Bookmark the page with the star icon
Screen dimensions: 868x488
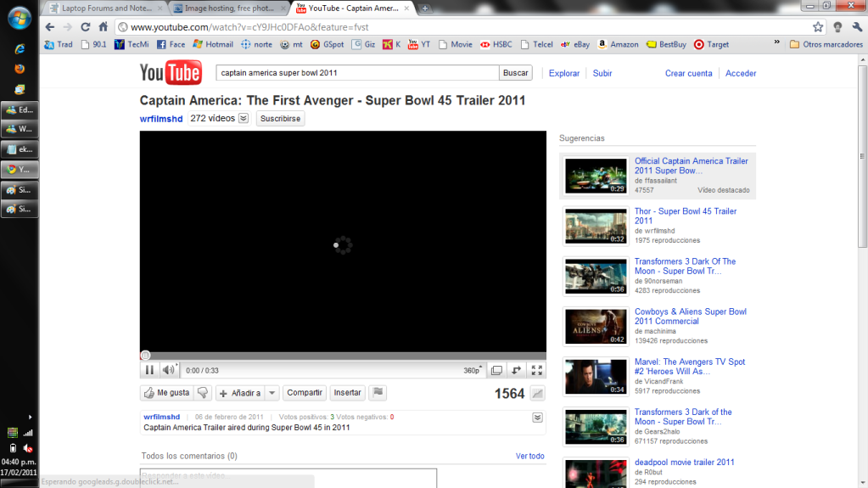pyautogui.click(x=818, y=26)
